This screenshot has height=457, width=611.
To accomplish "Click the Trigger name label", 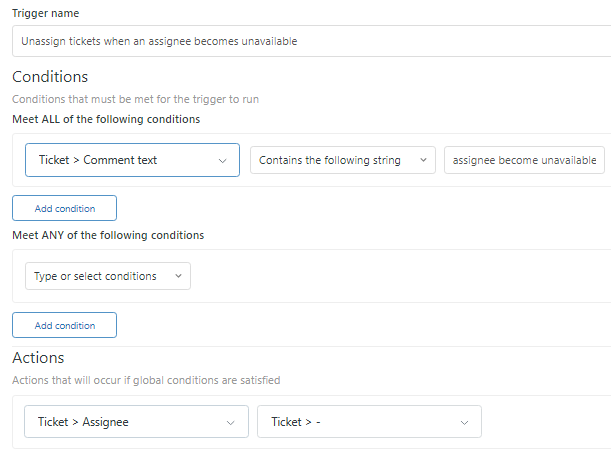I will (46, 13).
